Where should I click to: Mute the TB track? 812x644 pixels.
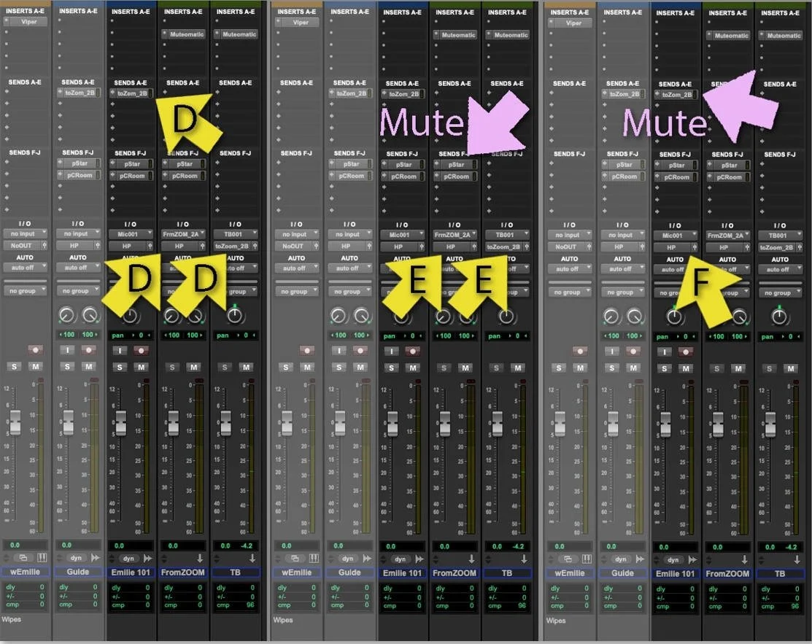(x=246, y=367)
